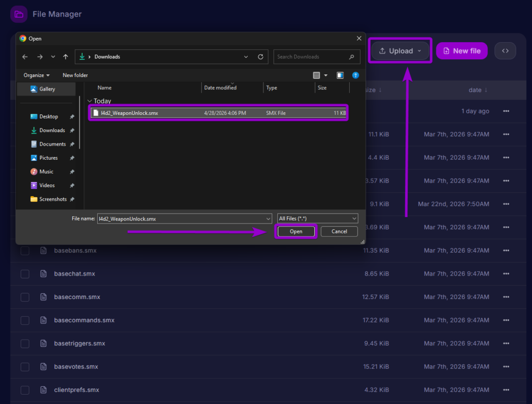Open the view layout dropdown arrow
532x404 pixels.
click(x=325, y=75)
